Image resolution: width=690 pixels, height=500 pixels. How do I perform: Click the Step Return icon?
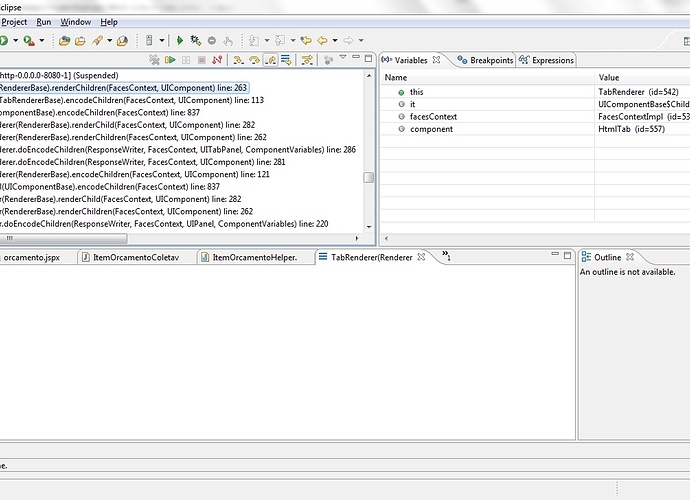pyautogui.click(x=269, y=61)
